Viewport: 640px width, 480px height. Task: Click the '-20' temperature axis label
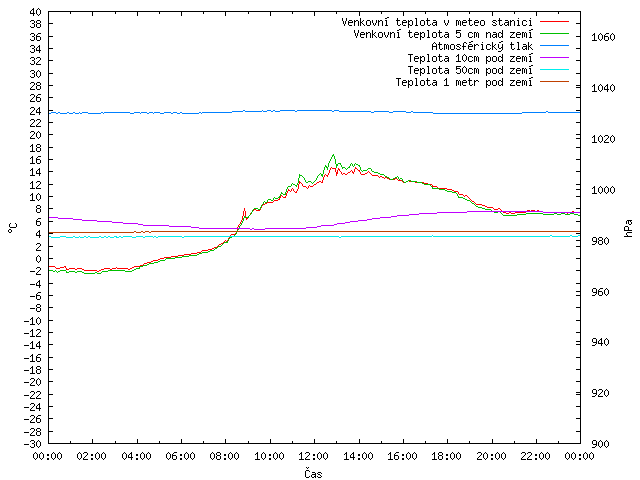[x=32, y=382]
